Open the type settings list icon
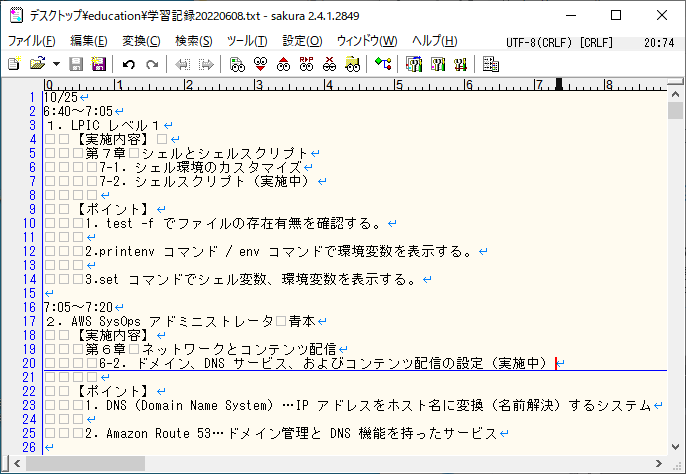Image resolution: width=686 pixels, height=474 pixels. [x=414, y=64]
